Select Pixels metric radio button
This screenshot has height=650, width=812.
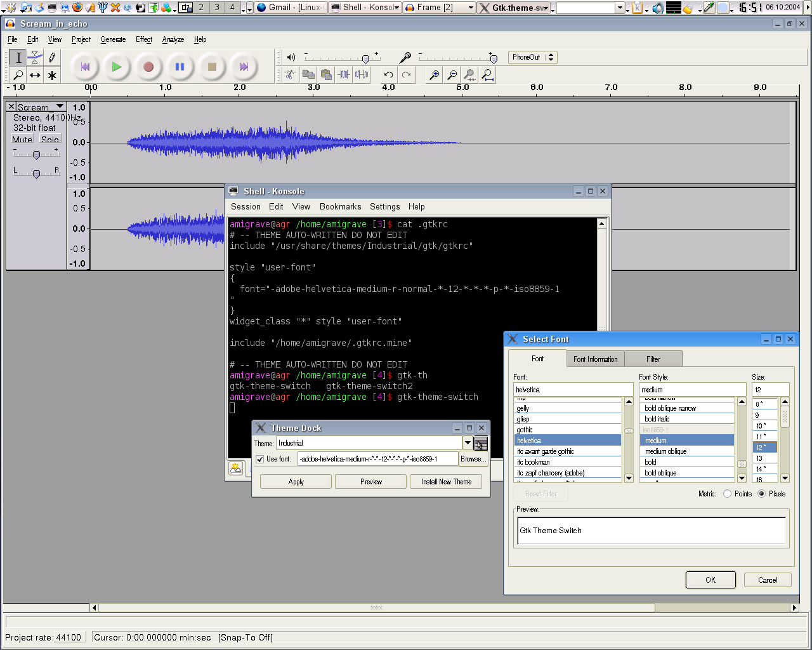point(762,494)
